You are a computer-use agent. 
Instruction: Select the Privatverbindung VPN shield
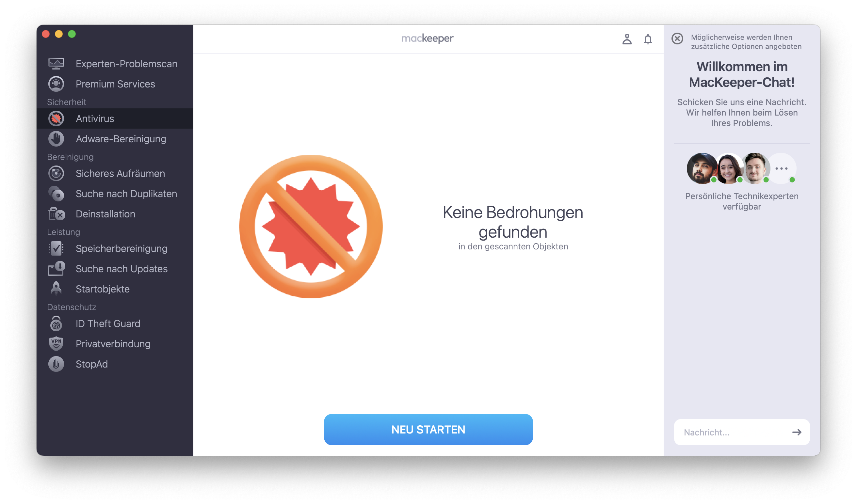(x=113, y=344)
